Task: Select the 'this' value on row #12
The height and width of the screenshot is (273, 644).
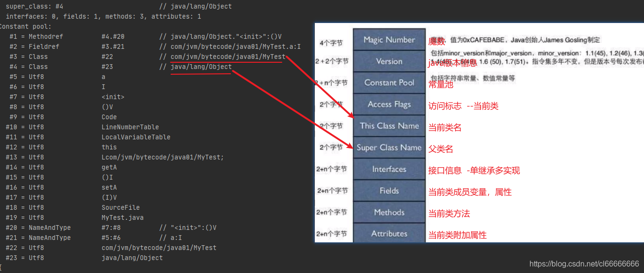Action: 109,147
